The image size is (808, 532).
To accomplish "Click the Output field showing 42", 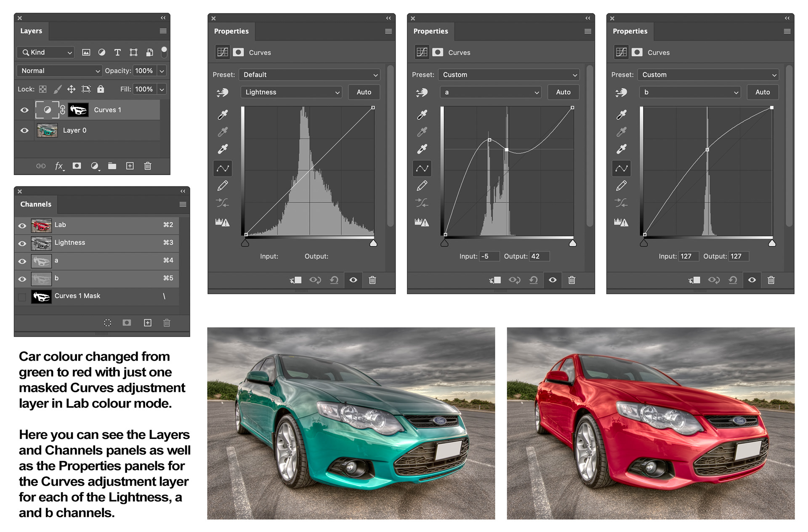I will click(539, 256).
